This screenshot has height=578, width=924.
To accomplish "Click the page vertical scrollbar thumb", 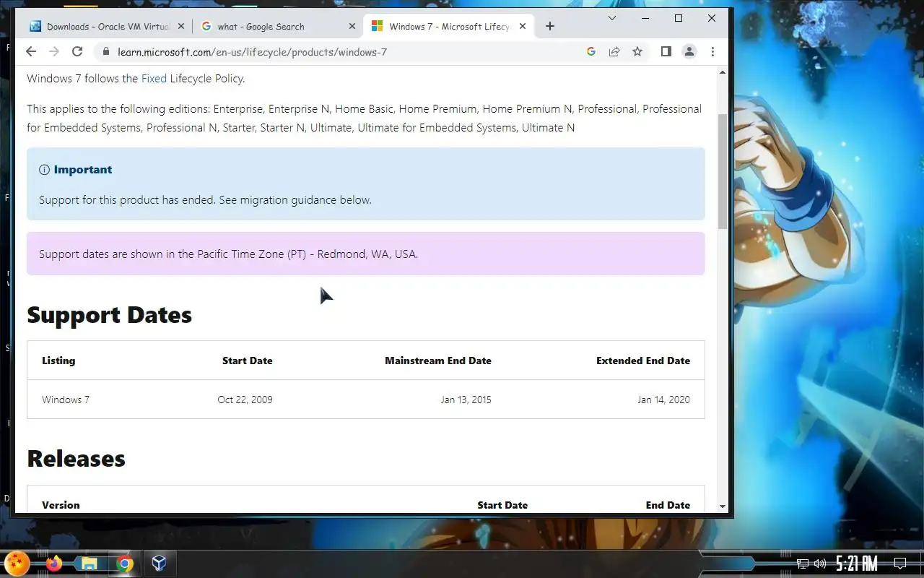I will click(x=723, y=171).
